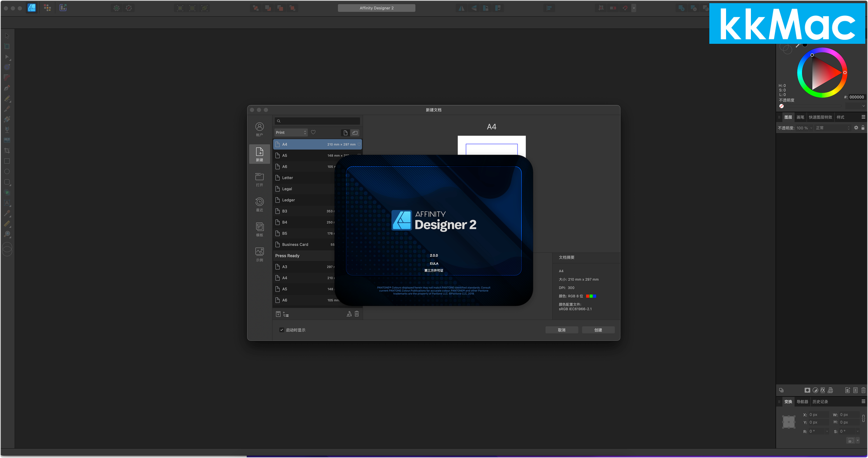Click the W width field in Transform panel
868x458 pixels.
coord(850,415)
